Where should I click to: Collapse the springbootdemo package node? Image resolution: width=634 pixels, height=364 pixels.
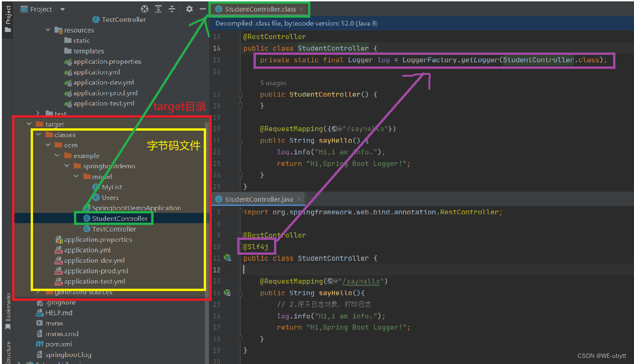click(x=67, y=166)
